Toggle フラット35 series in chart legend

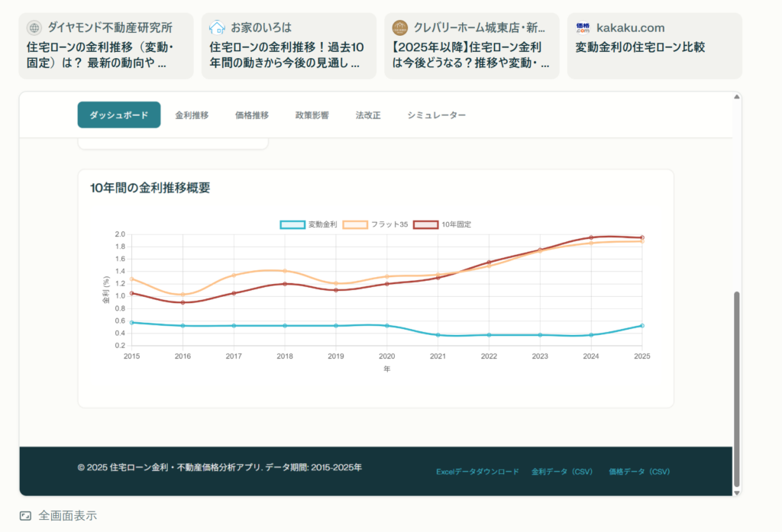click(x=376, y=224)
